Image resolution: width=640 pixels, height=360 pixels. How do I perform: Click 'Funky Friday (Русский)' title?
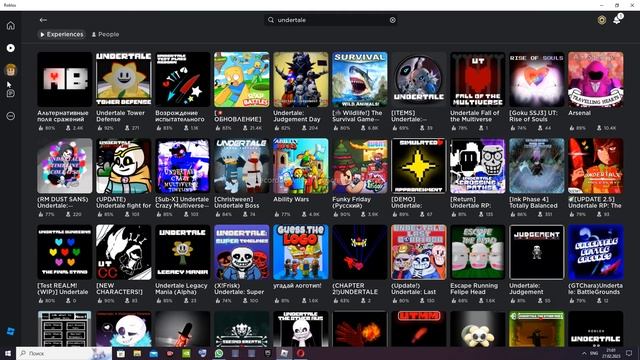click(x=351, y=202)
